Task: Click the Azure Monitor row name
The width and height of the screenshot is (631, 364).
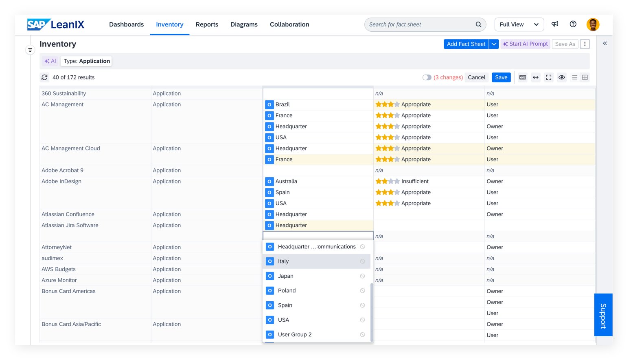Action: tap(59, 281)
